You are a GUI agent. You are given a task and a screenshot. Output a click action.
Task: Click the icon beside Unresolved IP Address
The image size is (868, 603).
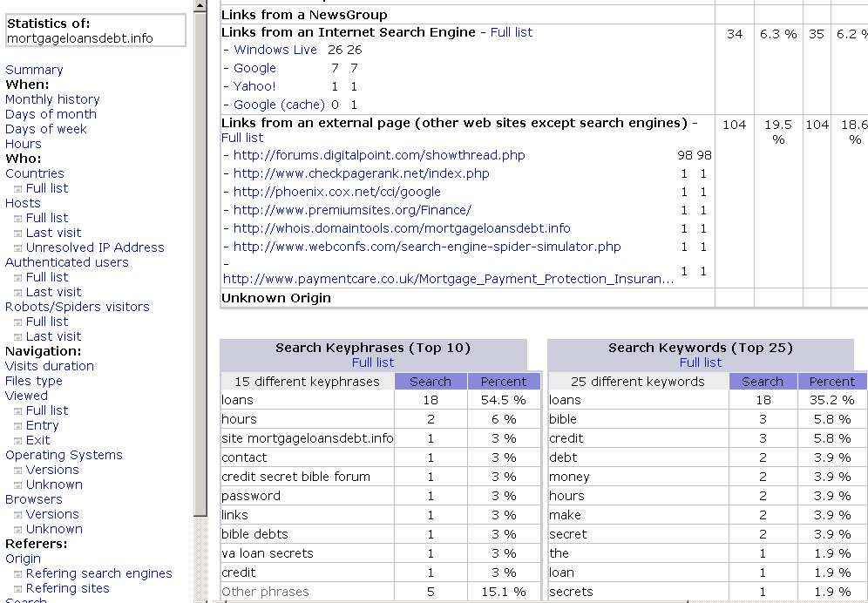tap(17, 248)
